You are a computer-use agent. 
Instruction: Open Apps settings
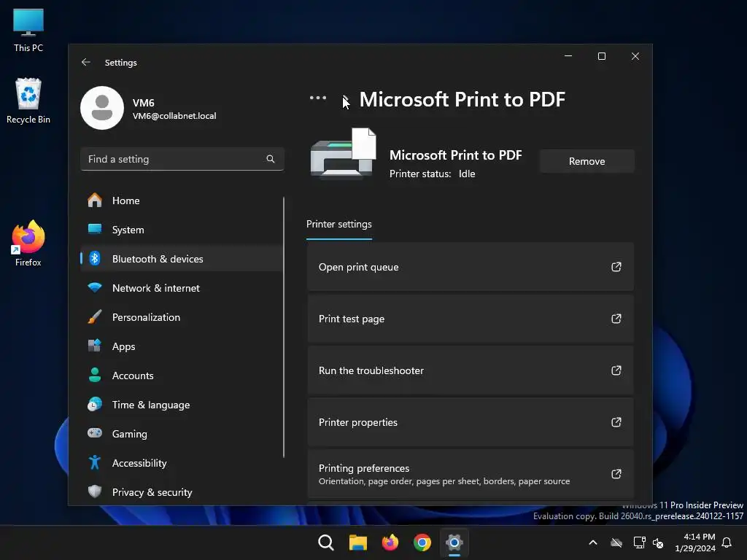(x=181, y=346)
